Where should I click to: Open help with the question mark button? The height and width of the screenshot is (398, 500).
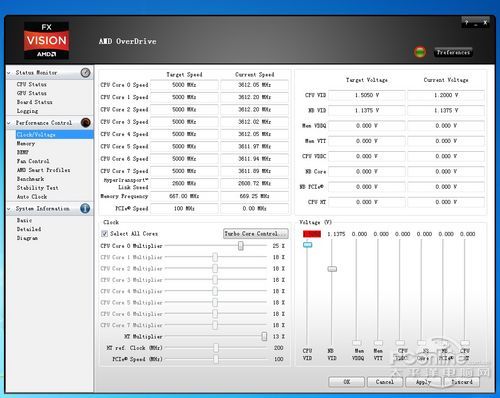[467, 23]
